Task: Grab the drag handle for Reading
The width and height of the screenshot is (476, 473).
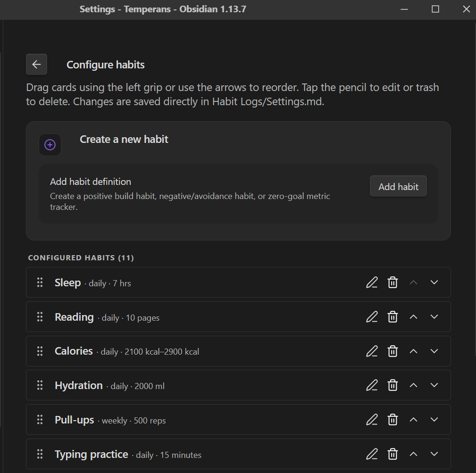Action: 40,317
